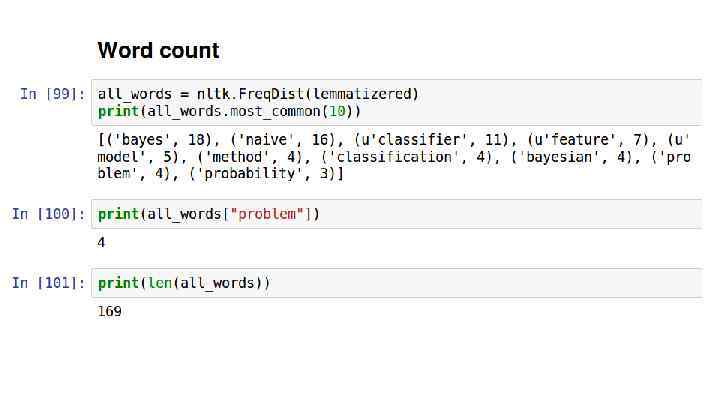Select the In [99] cell prompt
The height and width of the screenshot is (405, 720).
point(49,94)
